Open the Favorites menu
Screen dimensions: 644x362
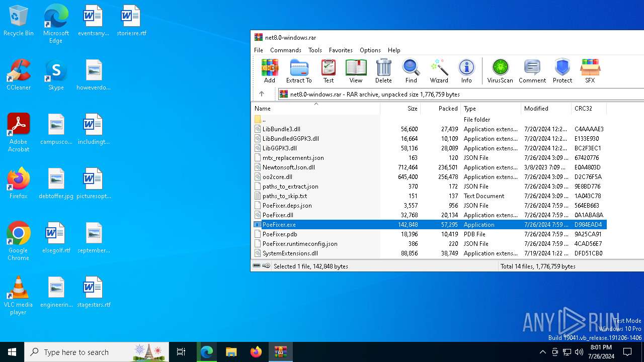click(341, 50)
